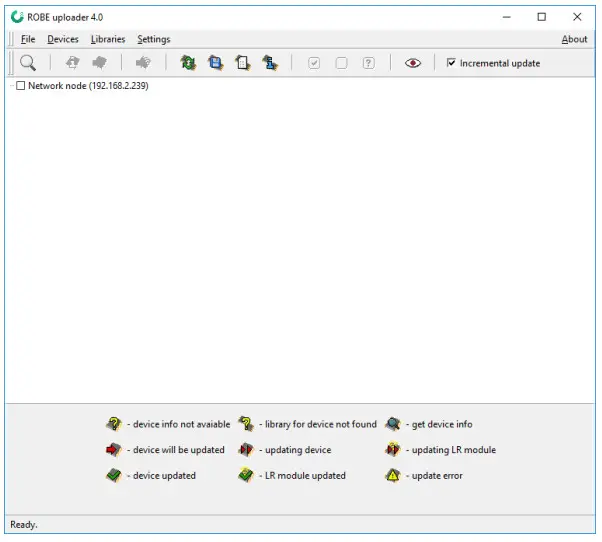Check the Network node (192.168.2.239) checkbox
Image resolution: width=602 pixels, height=542 pixels.
[21, 86]
